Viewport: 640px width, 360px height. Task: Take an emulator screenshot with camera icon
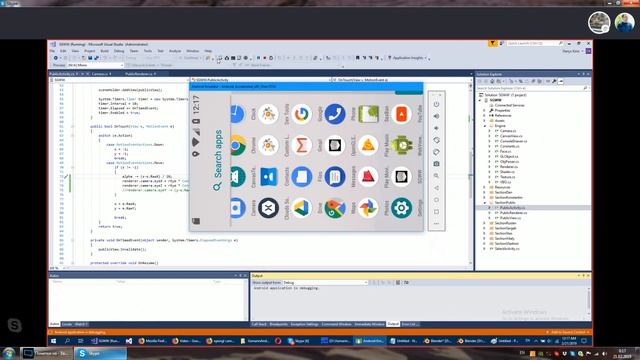click(436, 164)
